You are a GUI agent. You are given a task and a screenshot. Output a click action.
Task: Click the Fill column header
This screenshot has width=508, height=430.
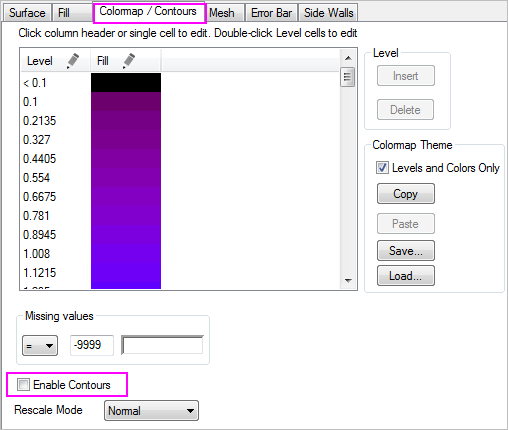pos(126,61)
